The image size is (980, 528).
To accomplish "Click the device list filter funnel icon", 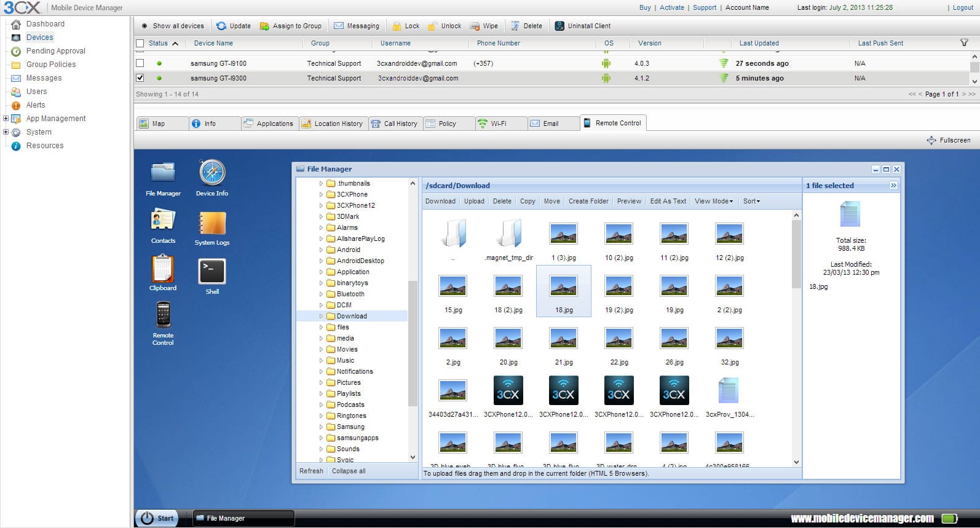I will pos(964,43).
